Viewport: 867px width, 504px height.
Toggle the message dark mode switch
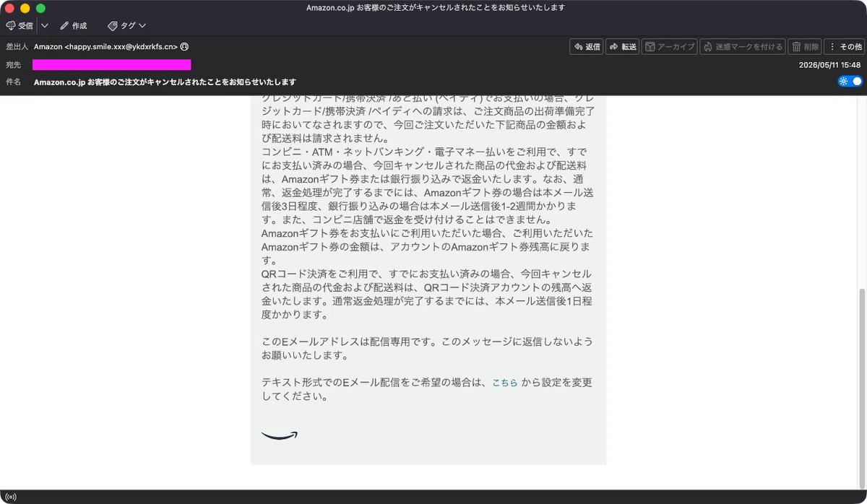click(x=850, y=82)
